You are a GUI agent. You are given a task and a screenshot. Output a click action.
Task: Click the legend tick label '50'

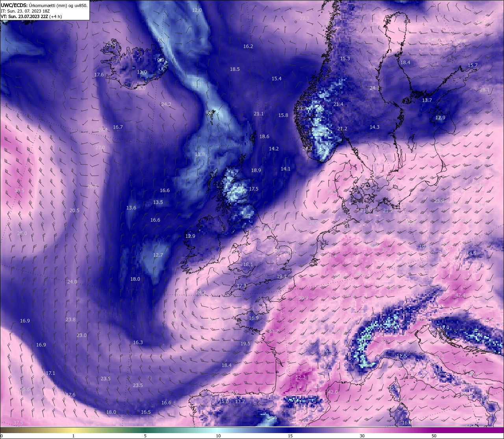(434, 436)
